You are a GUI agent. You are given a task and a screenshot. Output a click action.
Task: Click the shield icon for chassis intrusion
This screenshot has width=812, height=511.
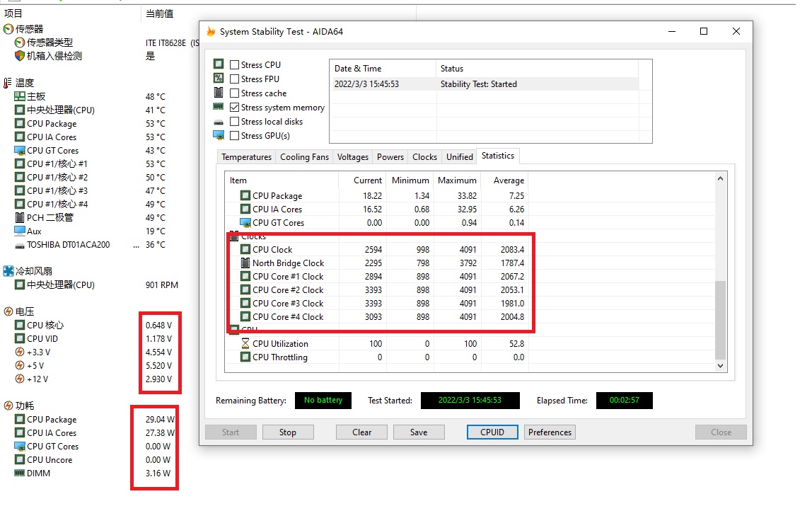pyautogui.click(x=20, y=56)
